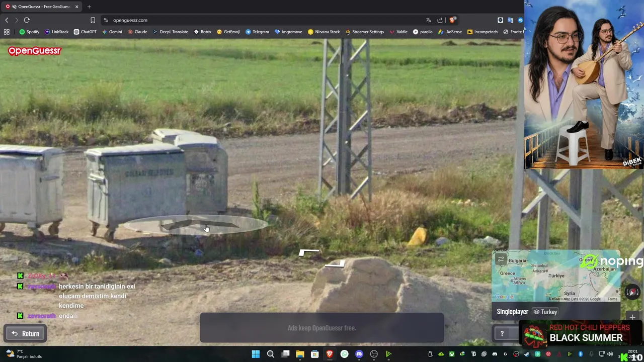Open the AdSense bookmark
The image size is (644, 362).
[450, 32]
